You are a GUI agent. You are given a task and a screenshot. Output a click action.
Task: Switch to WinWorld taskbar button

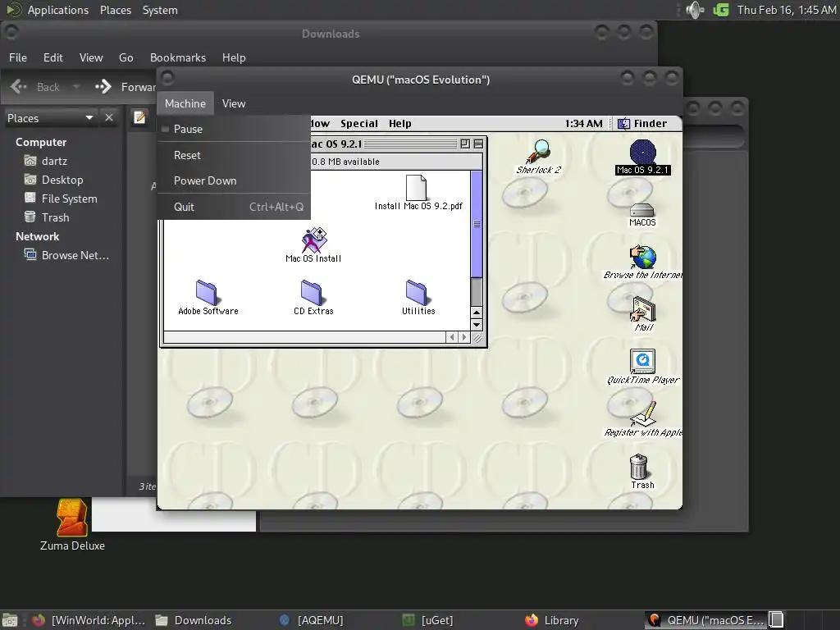tap(89, 620)
